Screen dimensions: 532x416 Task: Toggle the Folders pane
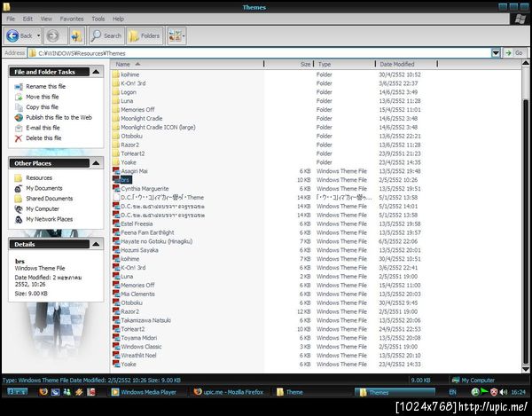point(145,35)
